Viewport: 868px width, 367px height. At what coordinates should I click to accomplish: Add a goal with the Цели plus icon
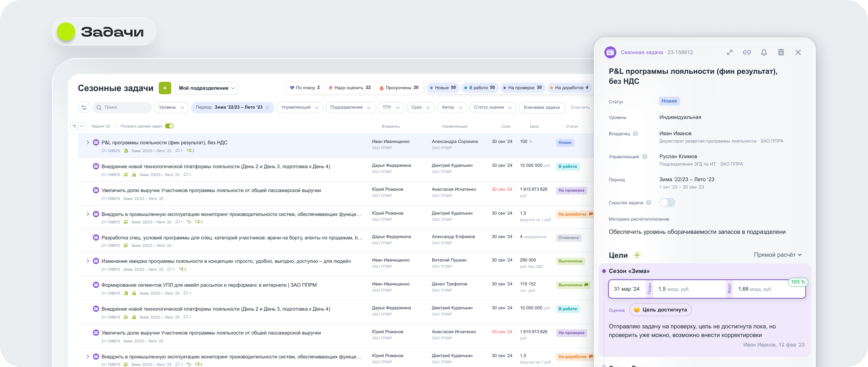pyautogui.click(x=637, y=255)
